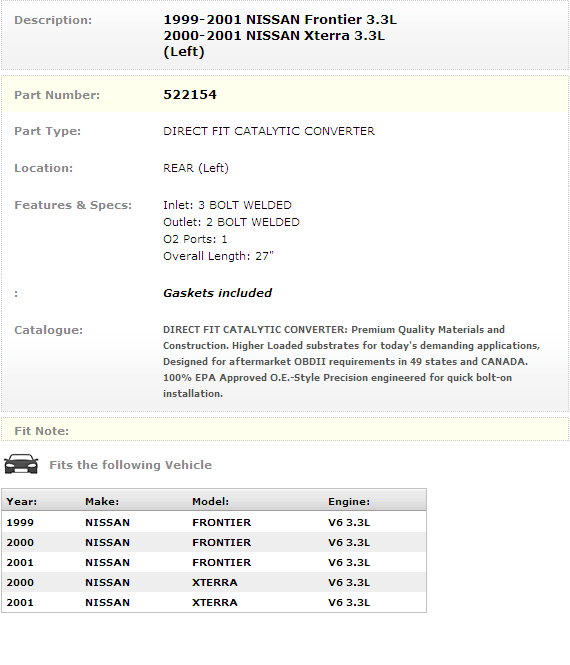
Task: Click the car icon beside Fits the following Vehicle
Action: tap(21, 464)
